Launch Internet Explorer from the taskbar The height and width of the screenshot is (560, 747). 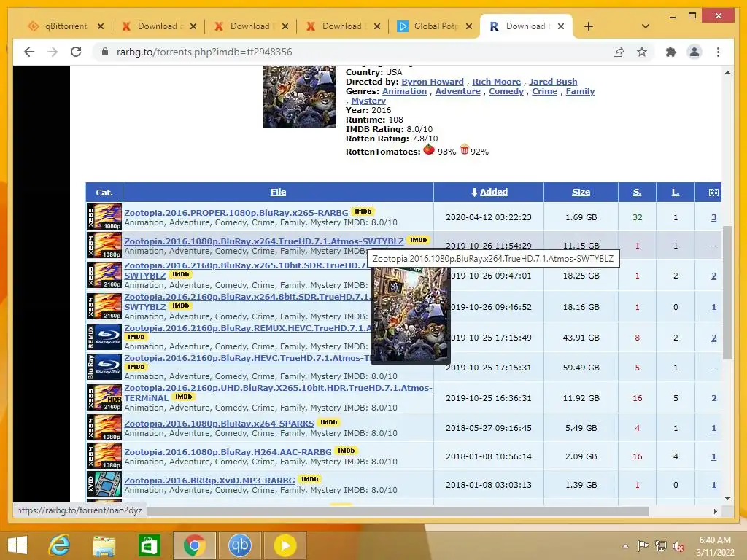(x=60, y=545)
